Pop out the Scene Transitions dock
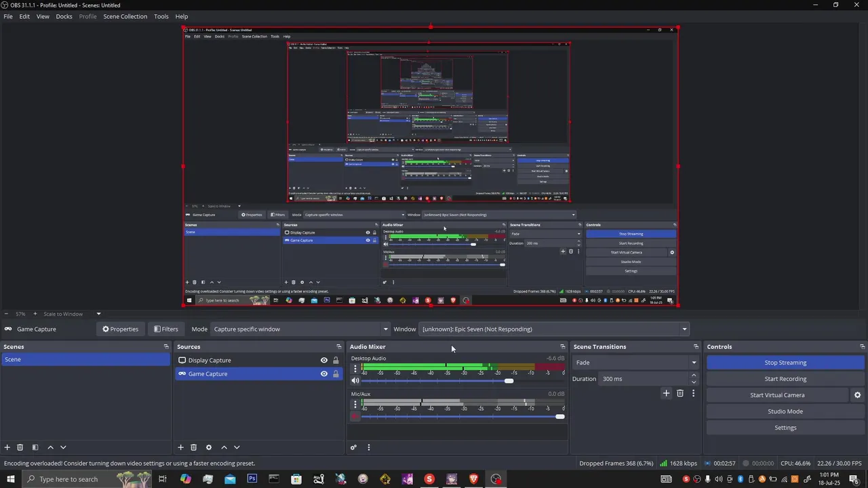 pos(696,347)
